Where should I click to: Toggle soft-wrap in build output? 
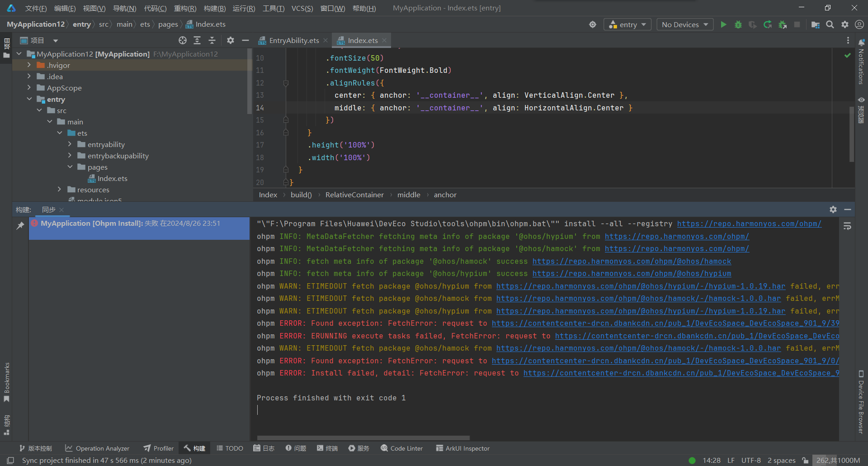click(848, 226)
